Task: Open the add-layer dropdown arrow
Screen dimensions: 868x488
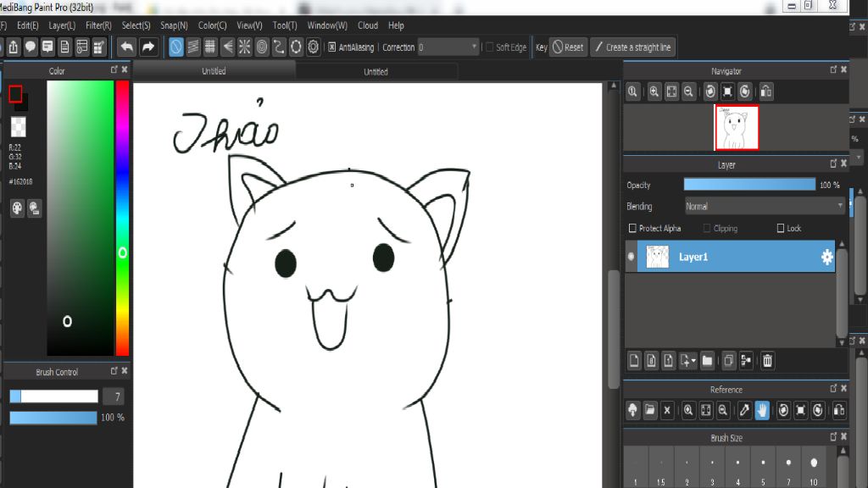Action: (693, 361)
